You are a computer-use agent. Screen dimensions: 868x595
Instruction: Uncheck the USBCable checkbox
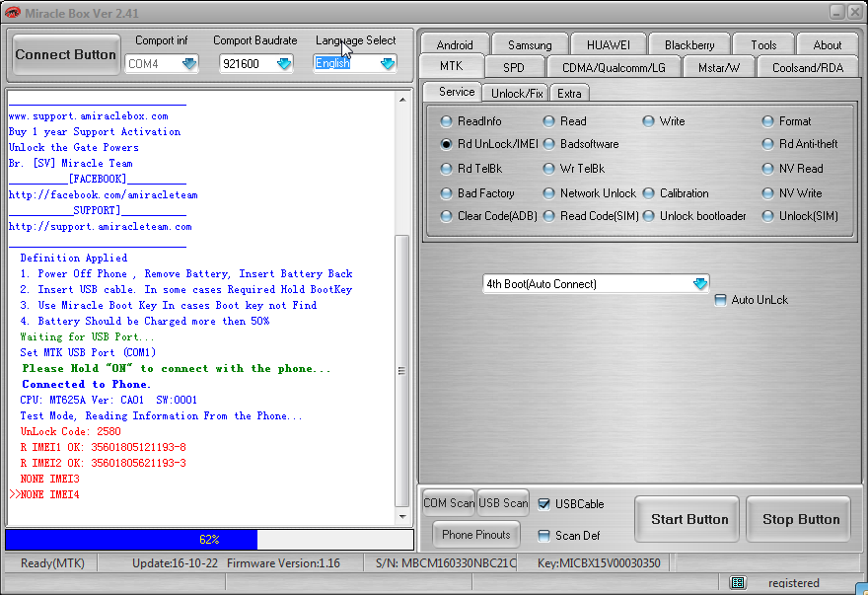(x=544, y=504)
